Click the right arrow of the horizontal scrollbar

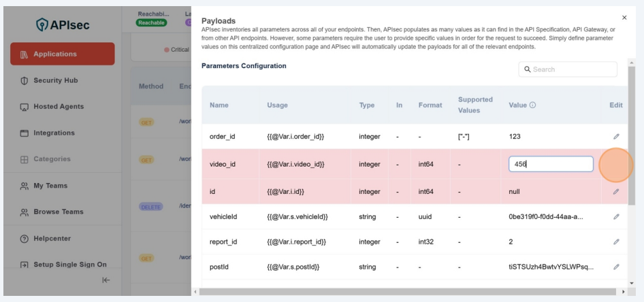tap(623, 292)
